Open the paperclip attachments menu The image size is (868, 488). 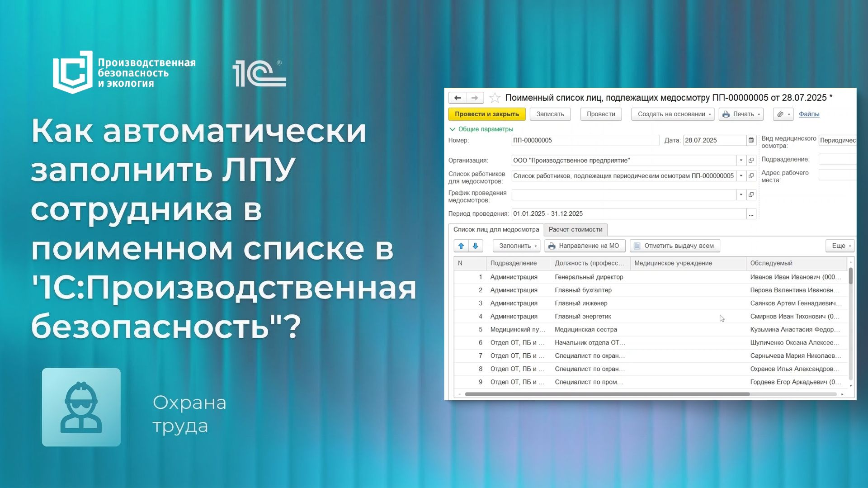pos(783,114)
